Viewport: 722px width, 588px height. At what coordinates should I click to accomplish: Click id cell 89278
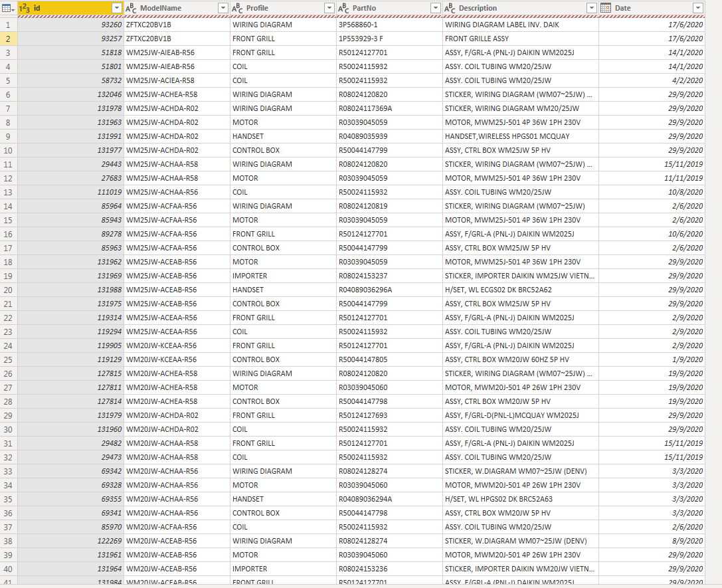(x=70, y=235)
